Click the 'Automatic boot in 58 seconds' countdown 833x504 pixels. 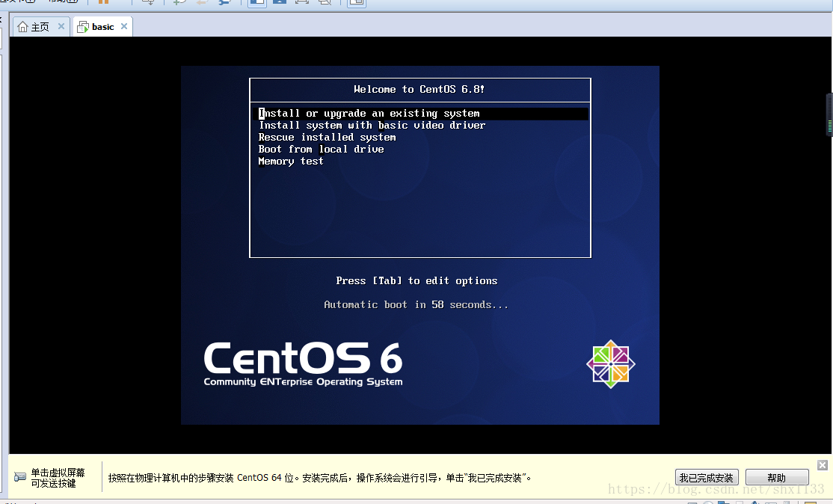point(416,305)
